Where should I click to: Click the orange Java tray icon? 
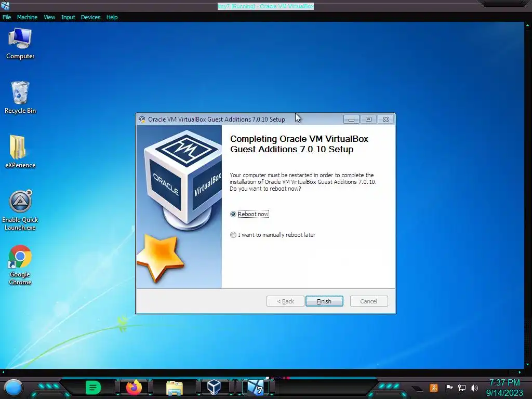click(433, 388)
